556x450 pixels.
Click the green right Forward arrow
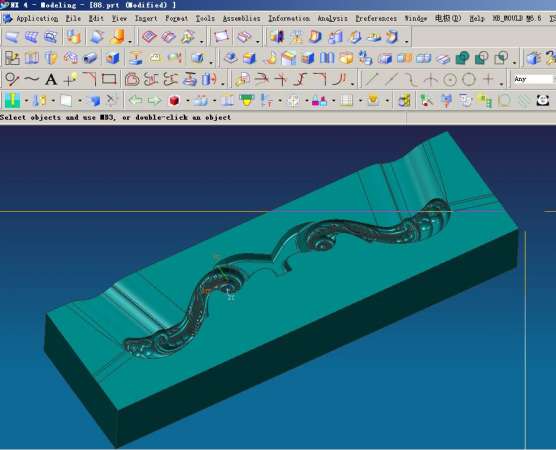coord(154,101)
